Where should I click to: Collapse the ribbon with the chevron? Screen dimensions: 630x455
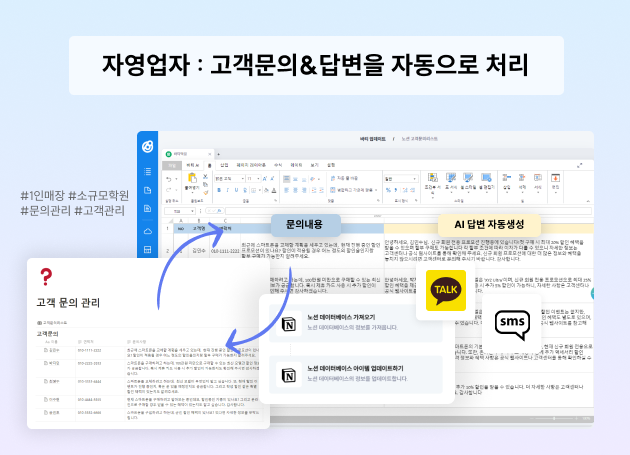click(588, 201)
